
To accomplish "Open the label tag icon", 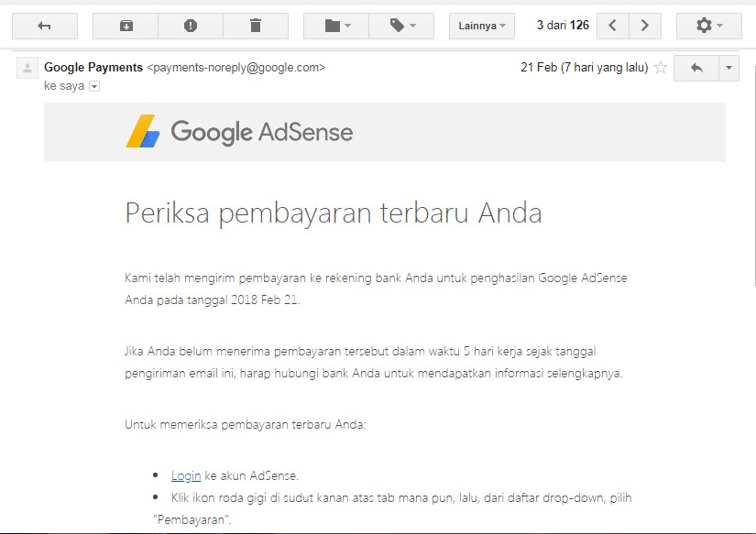I will [398, 26].
